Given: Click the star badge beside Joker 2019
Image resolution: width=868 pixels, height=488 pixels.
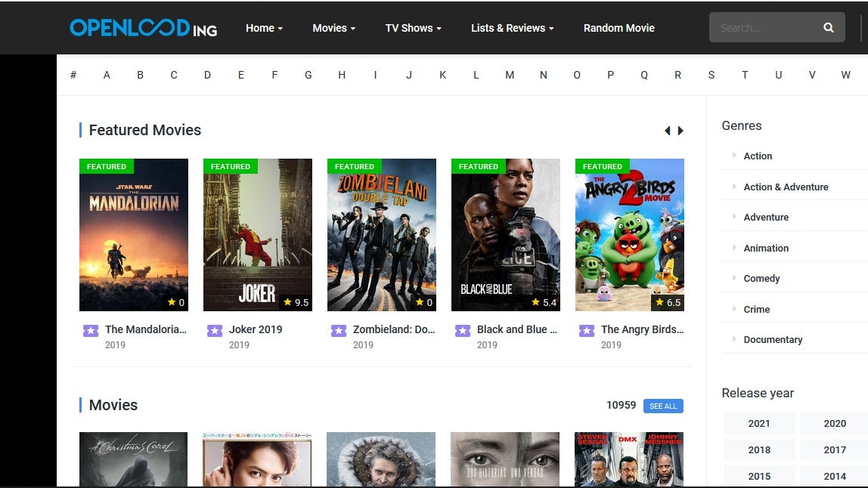Looking at the screenshot, I should point(215,331).
